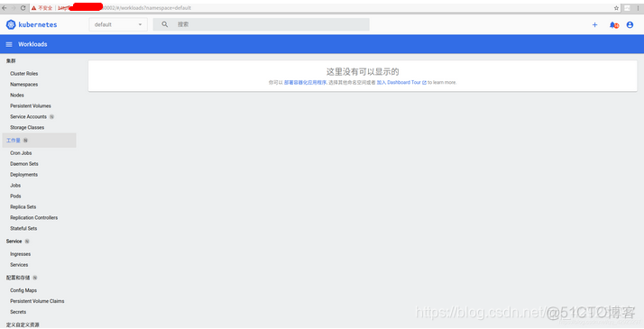Open Replication Controllers in sidebar
The height and width of the screenshot is (329, 644).
[33, 217]
